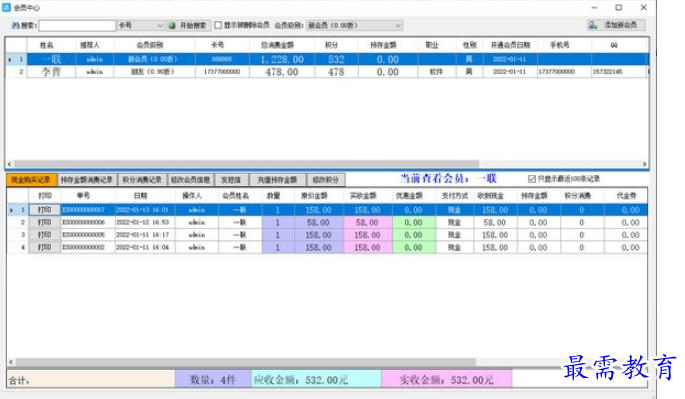Open the 卡号 search-type dropdown
The image size is (685, 399).
click(x=141, y=26)
